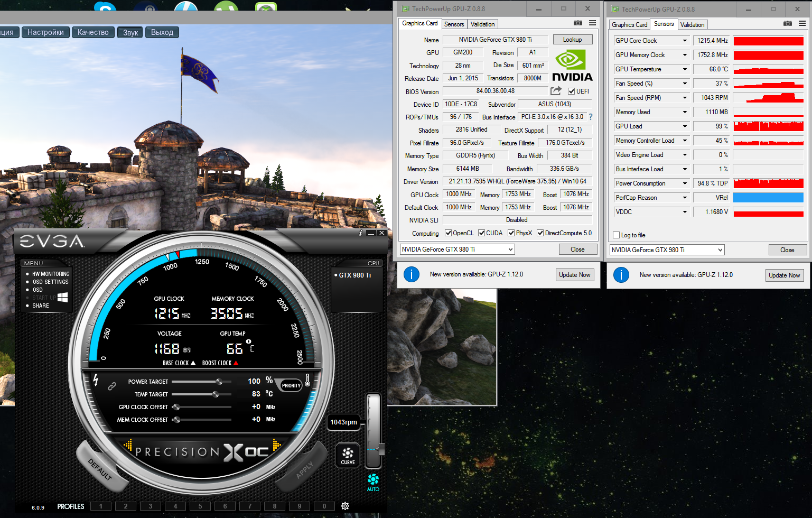Expand the GPU Temperature sensor dropdown
This screenshot has height=518, width=812.
tap(685, 69)
